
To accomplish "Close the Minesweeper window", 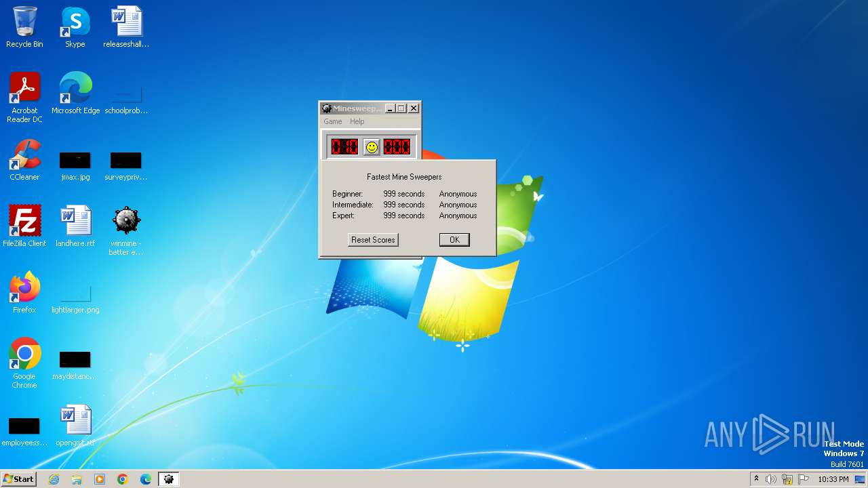I will (x=414, y=108).
